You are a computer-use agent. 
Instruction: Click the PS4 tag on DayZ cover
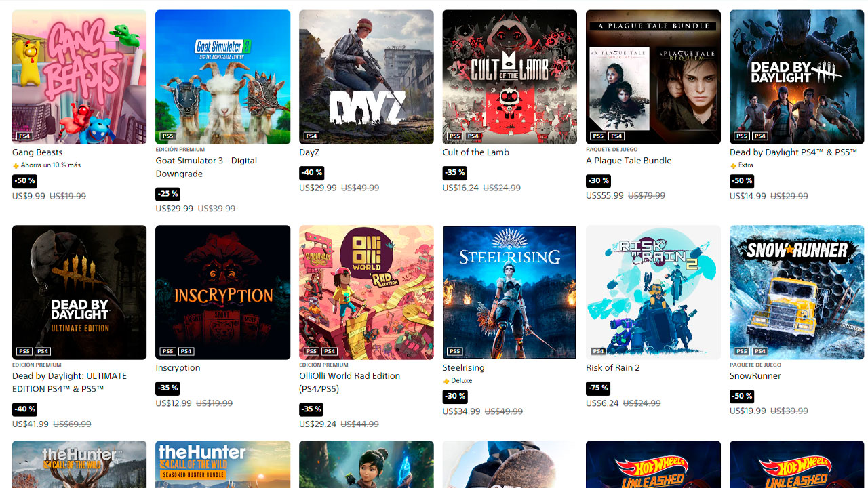click(311, 136)
